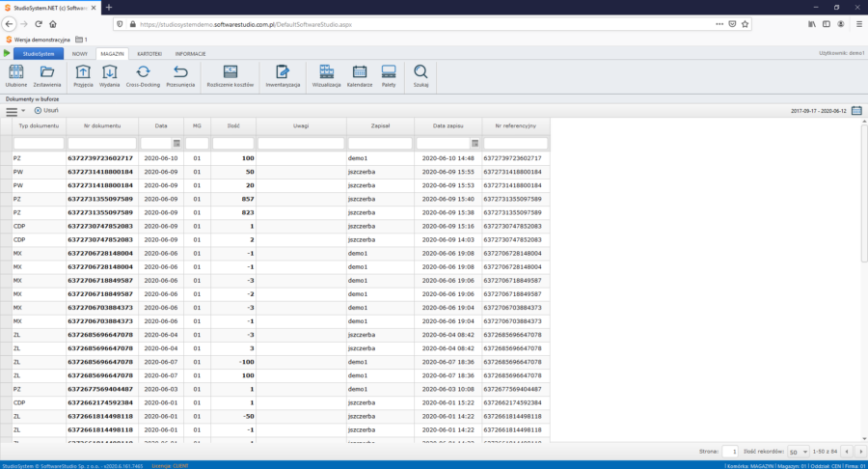The height and width of the screenshot is (469, 868).
Task: Open the Ilość rekordów dropdown
Action: (799, 452)
